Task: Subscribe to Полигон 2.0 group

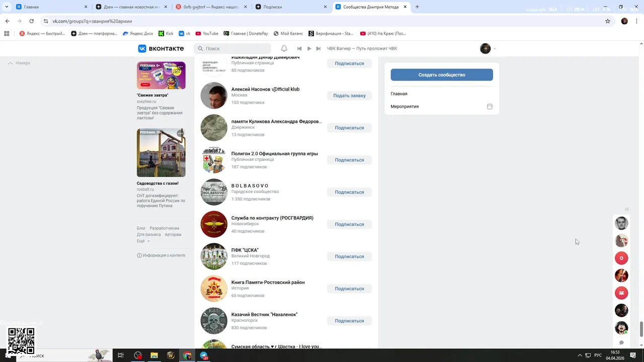Action: point(349,160)
